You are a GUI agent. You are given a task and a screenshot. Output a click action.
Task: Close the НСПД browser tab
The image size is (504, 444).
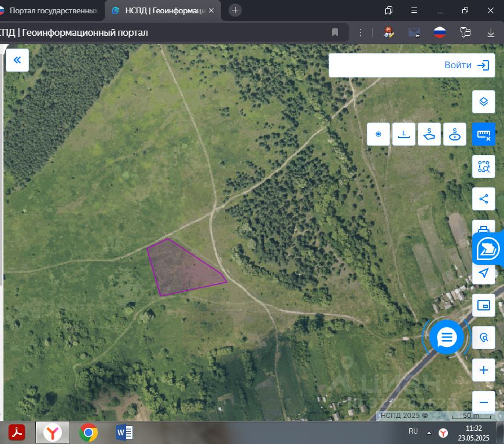click(x=211, y=10)
